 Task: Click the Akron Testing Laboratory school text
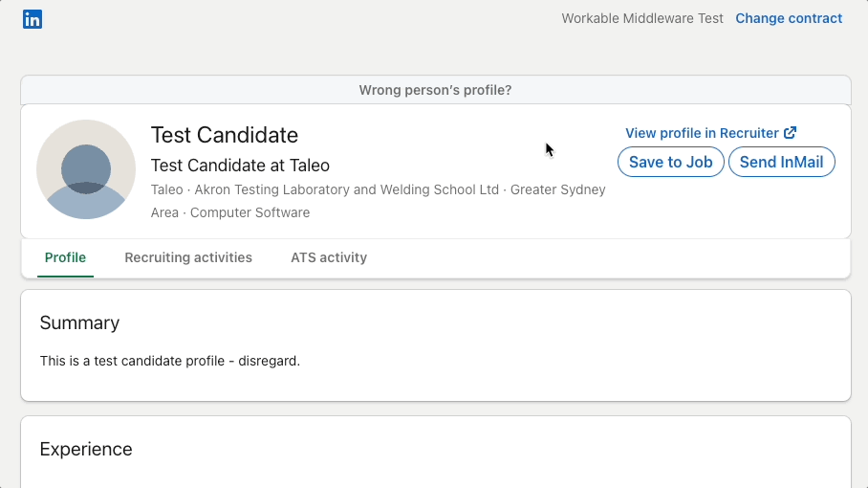point(347,189)
